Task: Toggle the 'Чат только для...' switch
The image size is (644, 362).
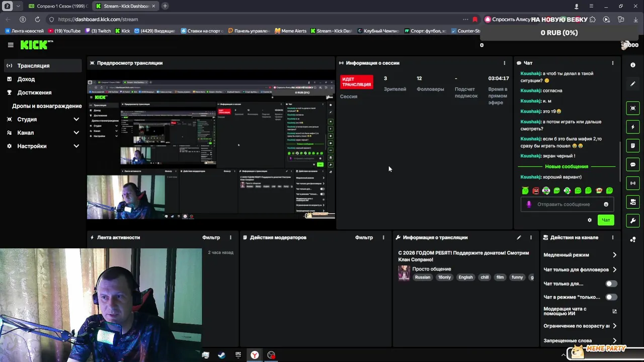Action: tap(611, 284)
